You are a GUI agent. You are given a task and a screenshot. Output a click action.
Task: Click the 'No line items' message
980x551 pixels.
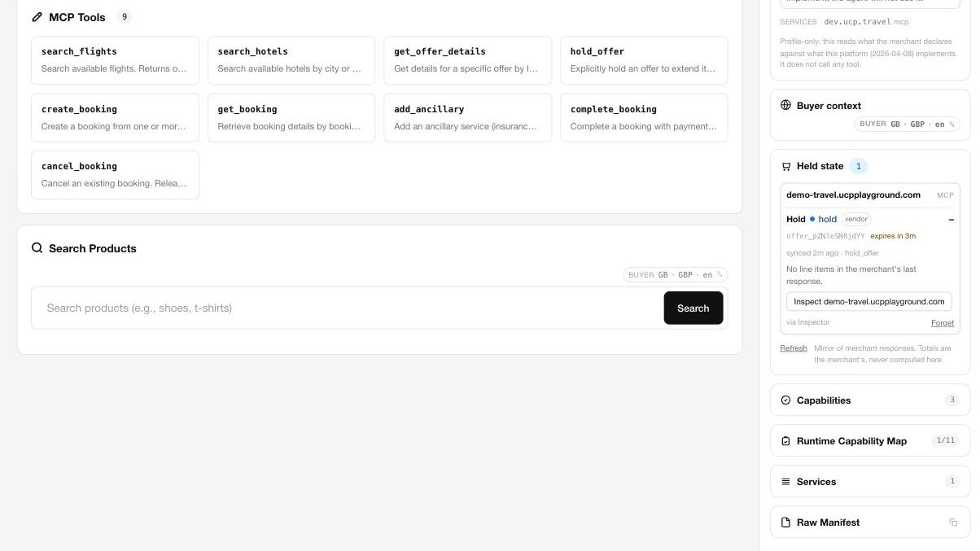(x=851, y=275)
